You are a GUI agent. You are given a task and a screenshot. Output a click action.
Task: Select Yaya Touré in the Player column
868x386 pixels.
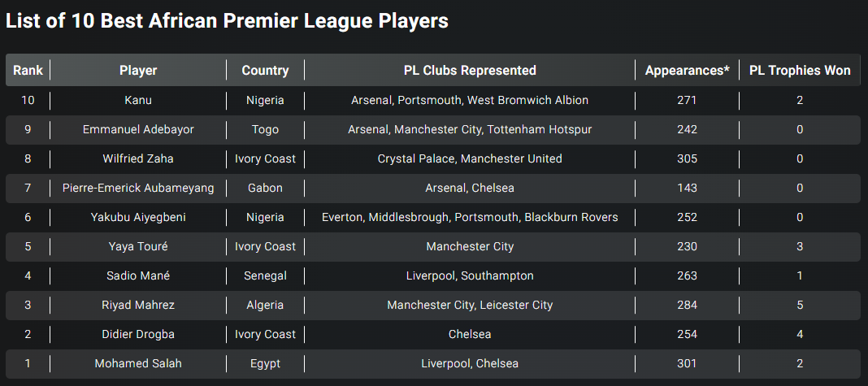[138, 246]
